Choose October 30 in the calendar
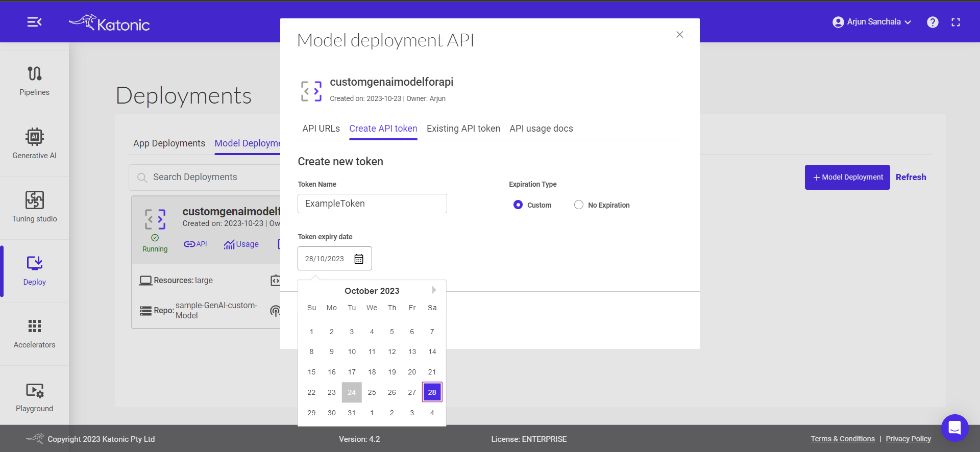The image size is (980, 452). coord(332,413)
